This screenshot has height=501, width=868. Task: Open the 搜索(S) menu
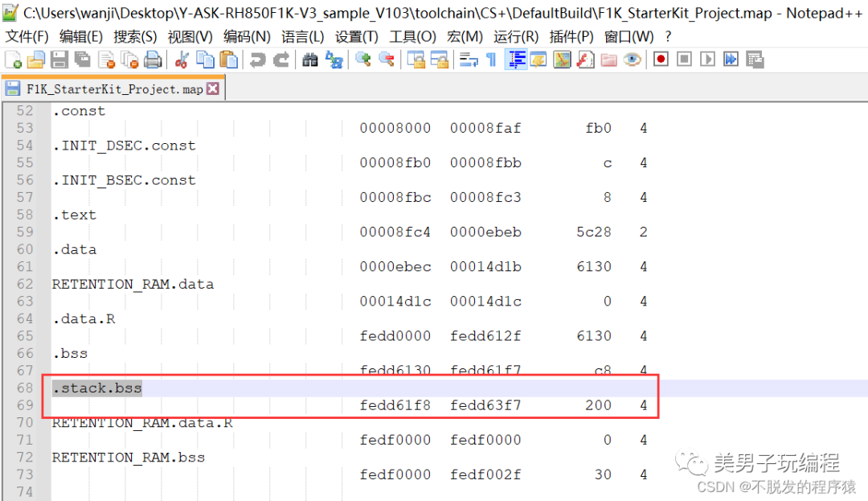134,37
